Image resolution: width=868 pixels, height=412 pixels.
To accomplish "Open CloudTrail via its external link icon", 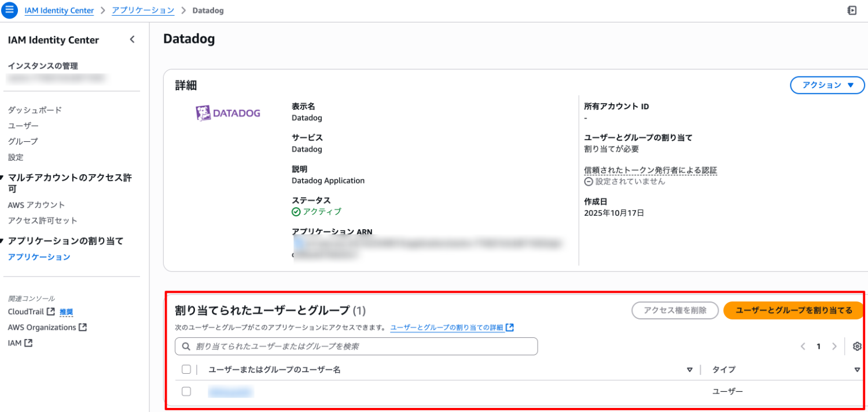I will [x=52, y=311].
